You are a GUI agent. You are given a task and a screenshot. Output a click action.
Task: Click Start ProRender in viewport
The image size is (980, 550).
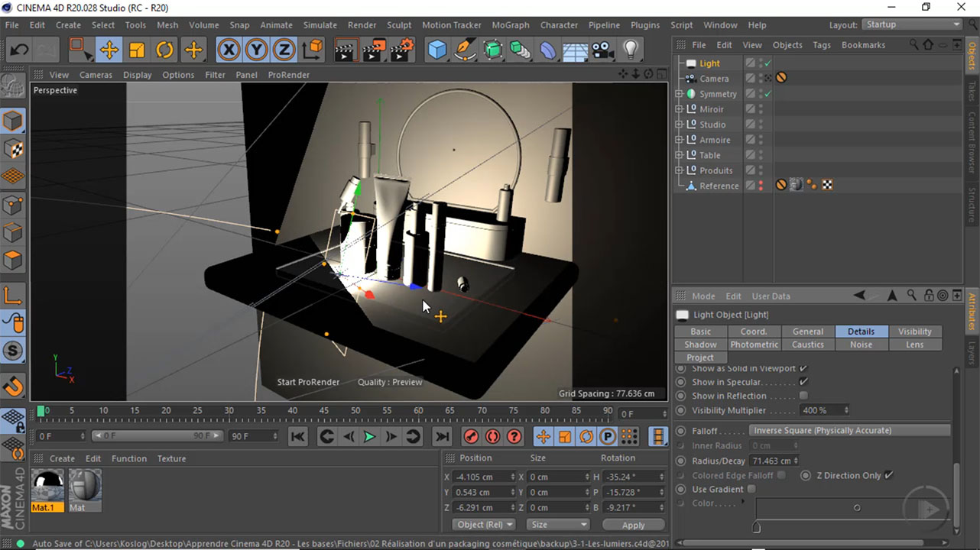[308, 382]
